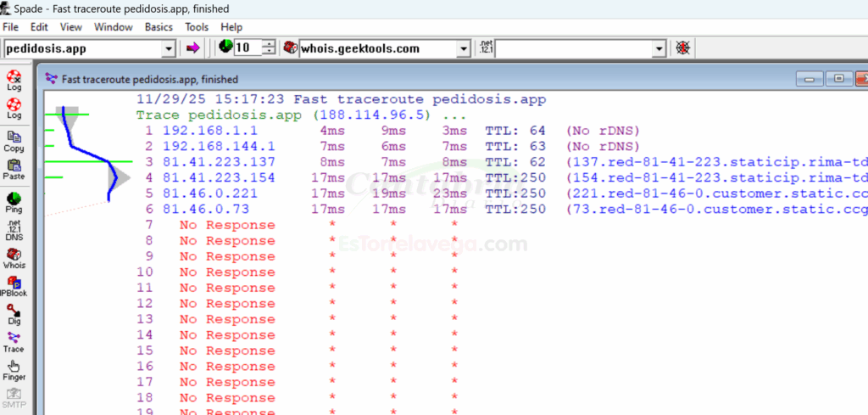The width and height of the screenshot is (868, 415).
Task: Increase the hop count spinner value
Action: coord(270,44)
